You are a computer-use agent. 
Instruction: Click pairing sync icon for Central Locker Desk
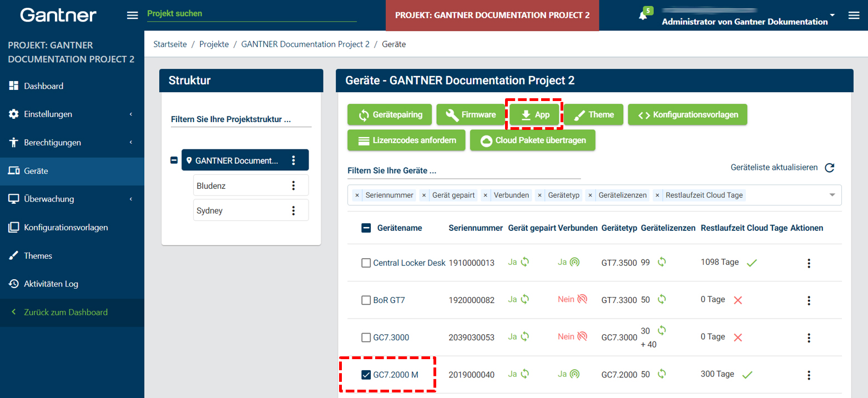pyautogui.click(x=524, y=262)
